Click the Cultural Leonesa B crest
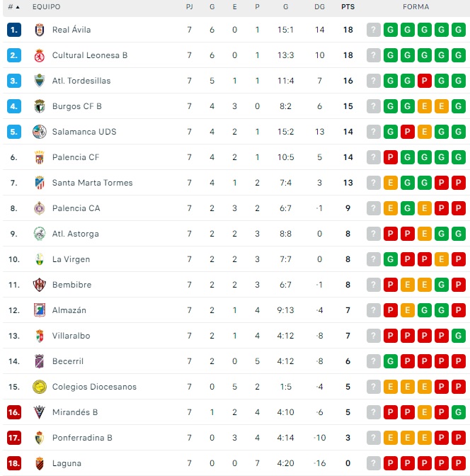The image size is (470, 476). click(x=40, y=55)
